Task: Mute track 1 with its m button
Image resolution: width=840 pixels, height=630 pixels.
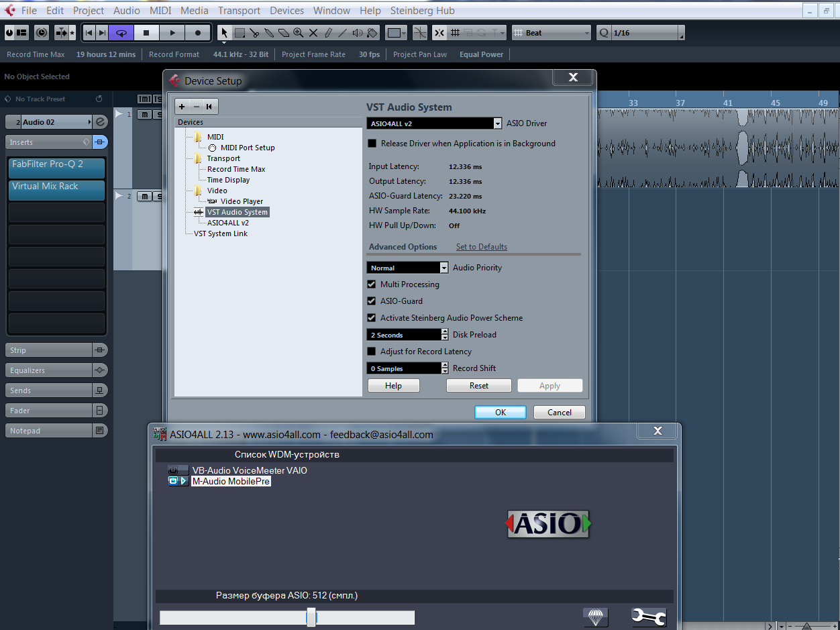Action: 144,115
